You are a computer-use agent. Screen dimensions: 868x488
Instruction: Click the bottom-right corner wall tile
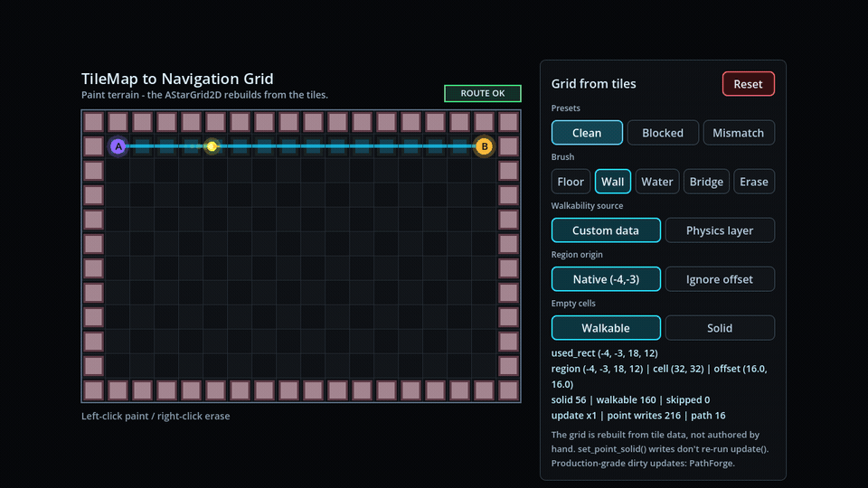pos(508,390)
